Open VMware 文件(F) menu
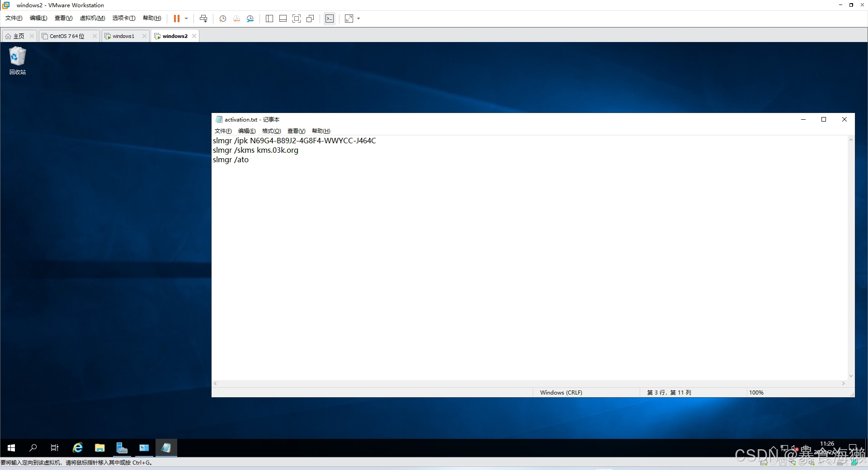Screen dimensions: 868x470 14,18
